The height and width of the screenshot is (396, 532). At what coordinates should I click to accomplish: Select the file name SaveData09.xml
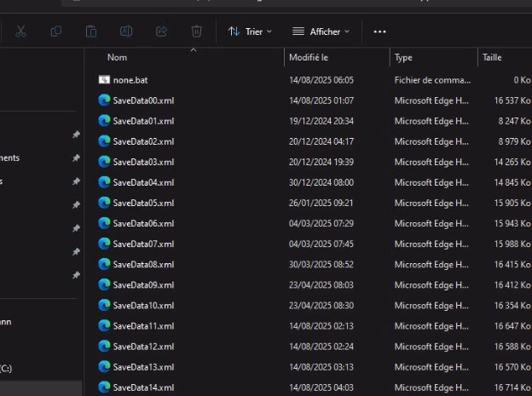click(143, 285)
